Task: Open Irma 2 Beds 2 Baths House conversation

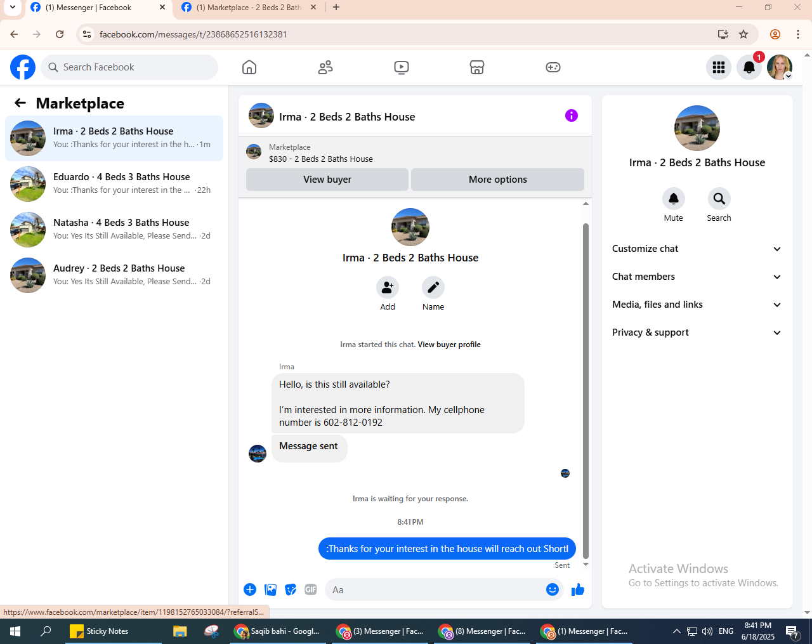Action: (114, 138)
